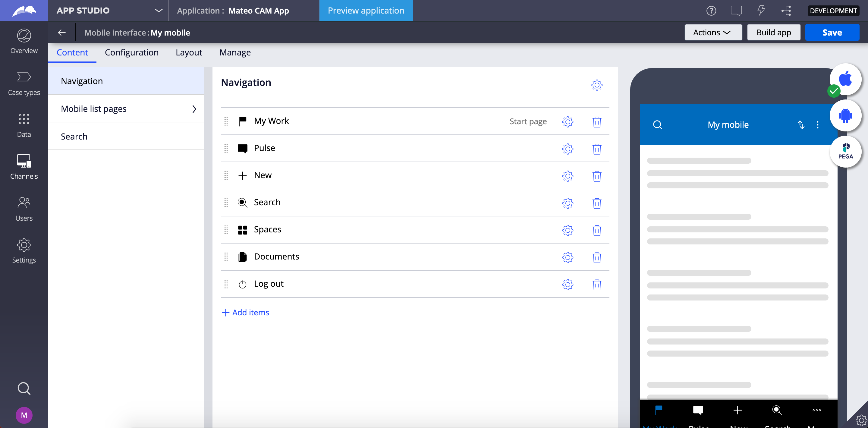Click the help question-mark icon in header

pyautogui.click(x=712, y=11)
